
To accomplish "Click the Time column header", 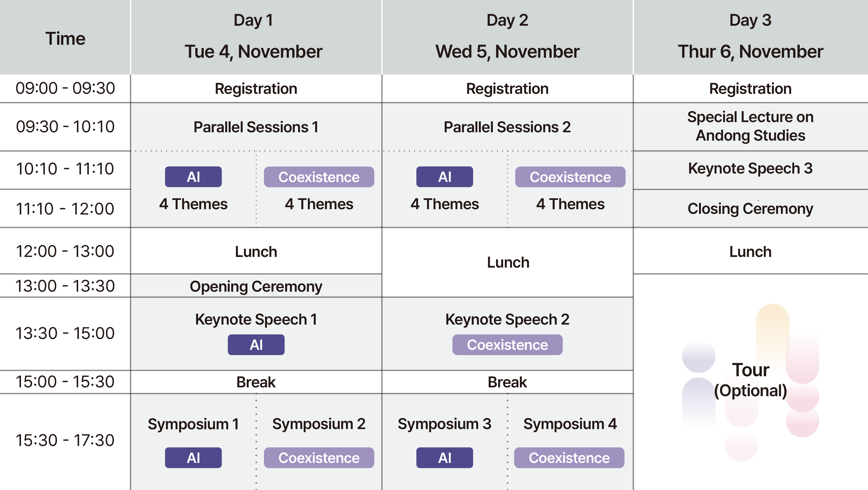I will [65, 38].
